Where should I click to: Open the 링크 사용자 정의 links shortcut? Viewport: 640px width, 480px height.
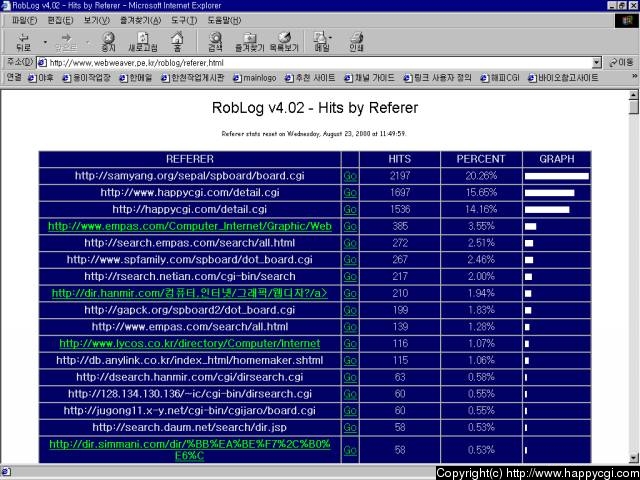tap(438, 78)
